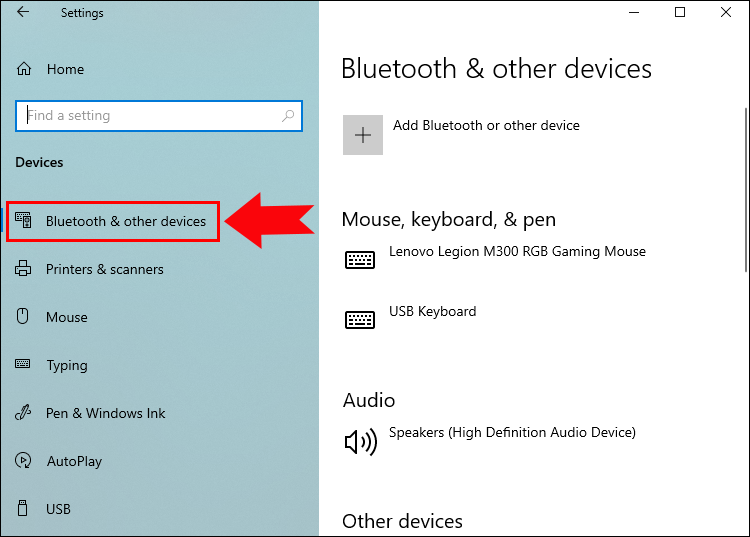Viewport: 750px width, 537px height.
Task: Click the Home icon in sidebar
Action: [x=24, y=69]
